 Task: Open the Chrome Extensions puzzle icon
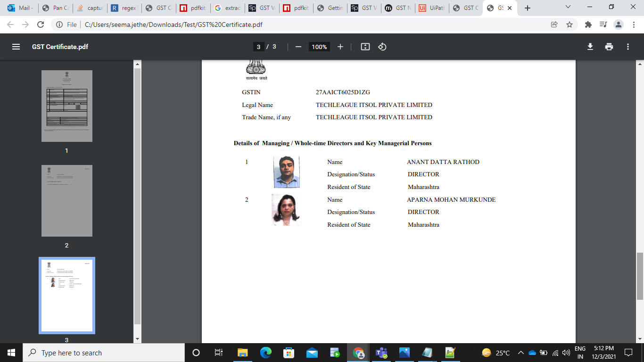point(588,25)
